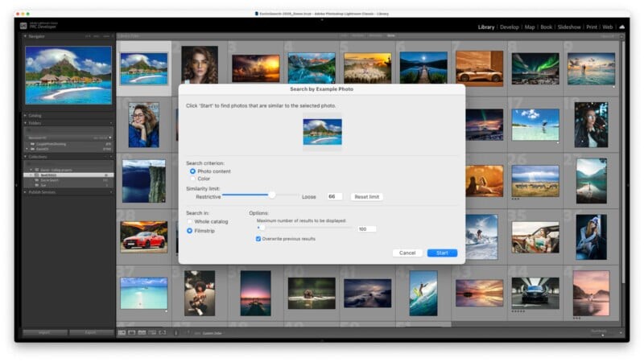Open Compare view in toolbar

(x=142, y=332)
